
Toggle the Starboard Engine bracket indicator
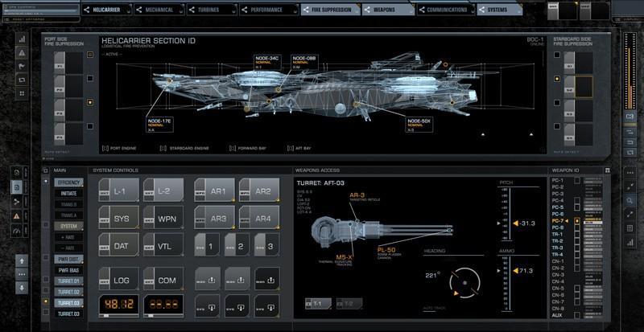point(163,148)
